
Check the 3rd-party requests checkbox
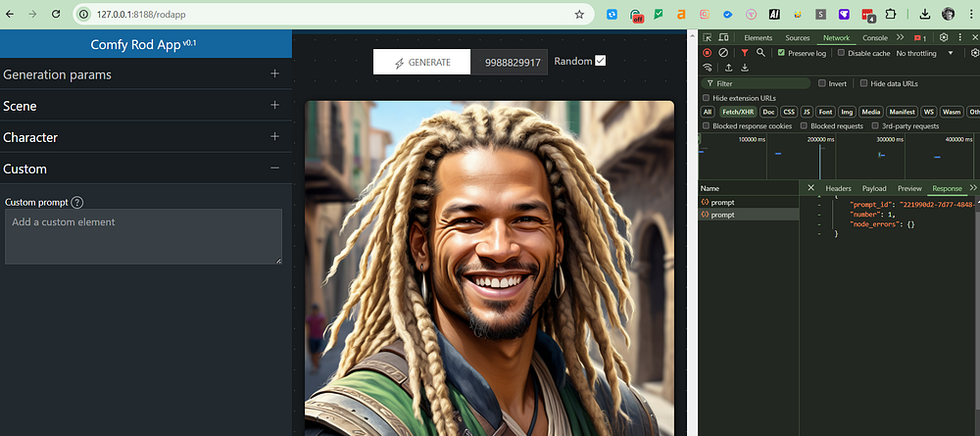[875, 126]
